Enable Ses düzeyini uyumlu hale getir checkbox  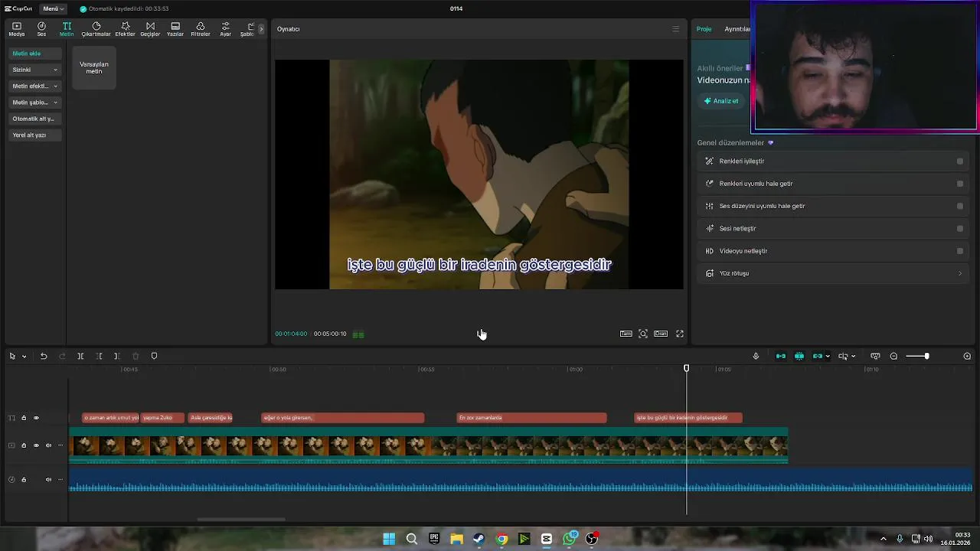[960, 206]
